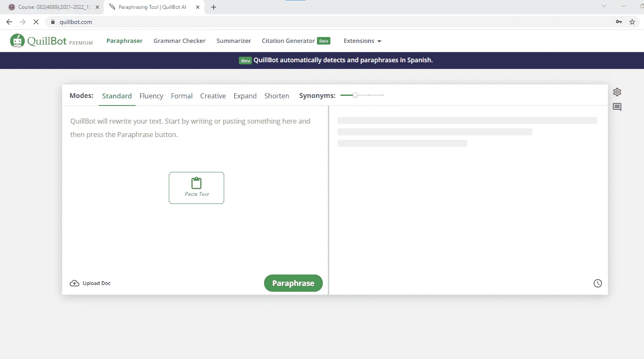Stop page loading with X button
644x359 pixels.
pyautogui.click(x=36, y=22)
